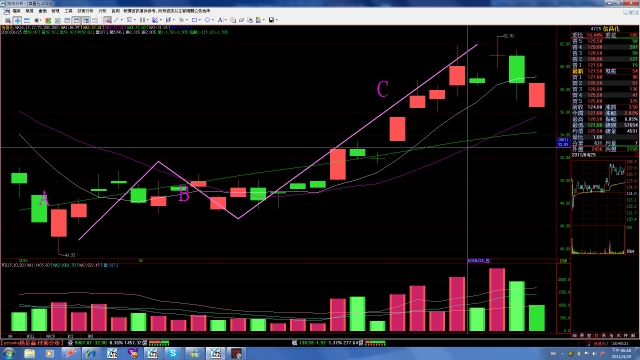
Task: Open dropdown arrow next to sigma tool
Action: pos(135,20)
